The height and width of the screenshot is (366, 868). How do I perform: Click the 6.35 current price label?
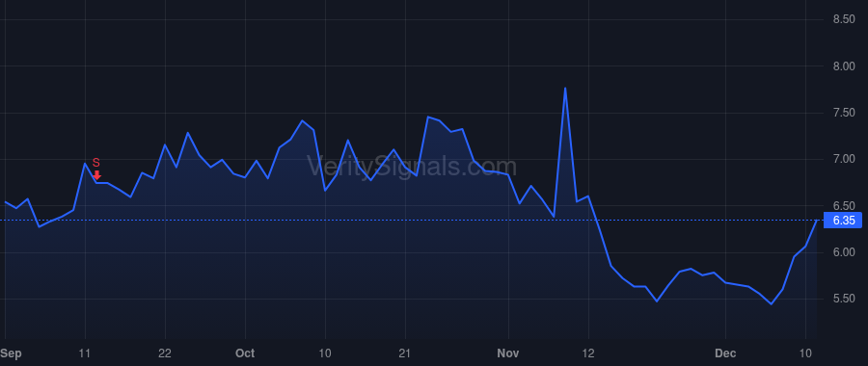(x=844, y=220)
